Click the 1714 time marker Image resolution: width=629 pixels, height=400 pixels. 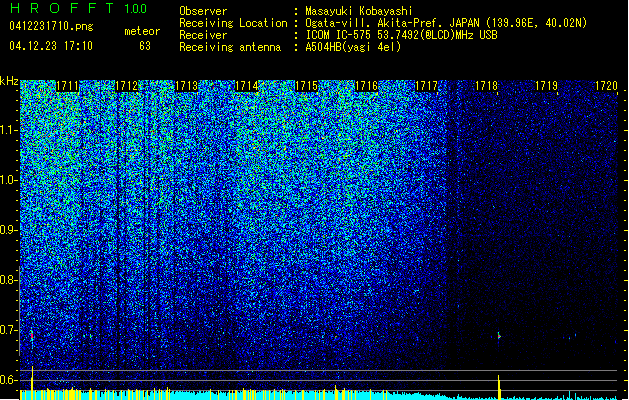tap(246, 86)
